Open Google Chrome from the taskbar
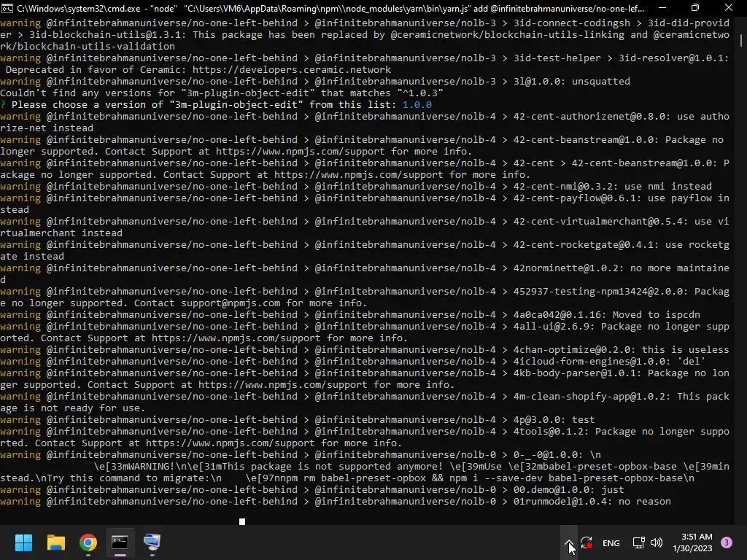This screenshot has width=747, height=560. pyautogui.click(x=88, y=542)
